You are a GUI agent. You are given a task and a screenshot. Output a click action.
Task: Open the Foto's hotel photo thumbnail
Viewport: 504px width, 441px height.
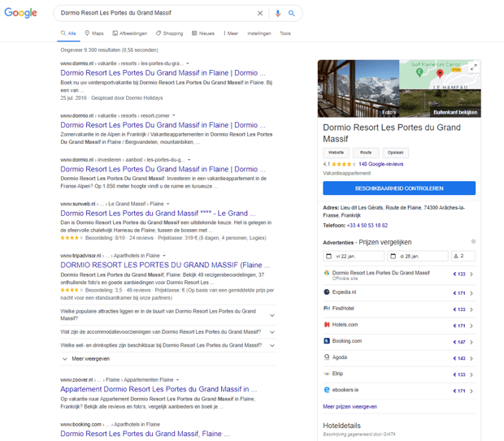click(358, 89)
